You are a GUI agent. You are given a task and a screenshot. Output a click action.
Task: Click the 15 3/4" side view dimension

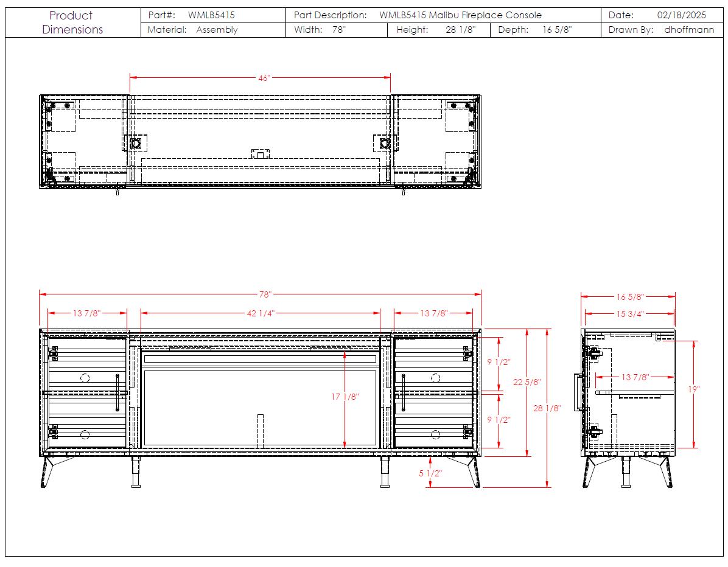[629, 314]
